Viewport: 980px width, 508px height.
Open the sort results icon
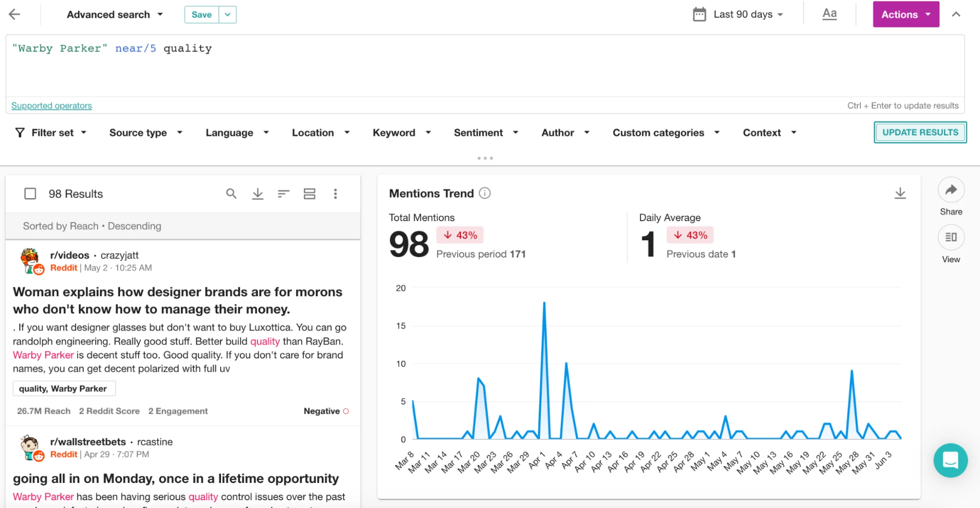pyautogui.click(x=283, y=194)
